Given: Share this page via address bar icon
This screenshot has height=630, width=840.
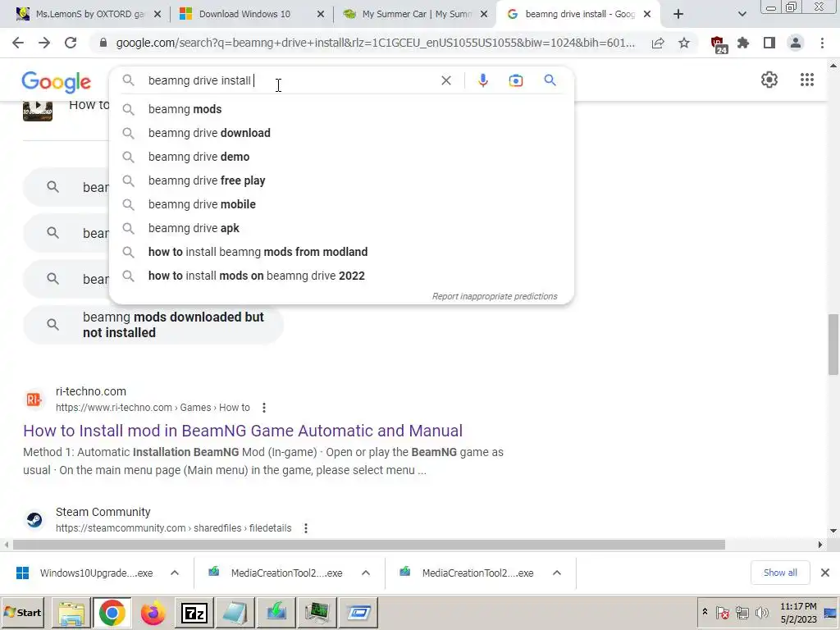Looking at the screenshot, I should tap(658, 43).
